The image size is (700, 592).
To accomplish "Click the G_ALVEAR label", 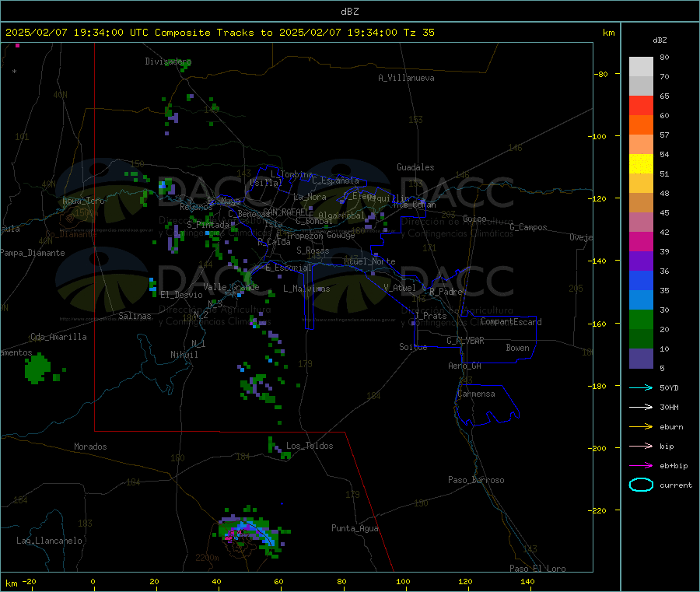I will [x=466, y=341].
